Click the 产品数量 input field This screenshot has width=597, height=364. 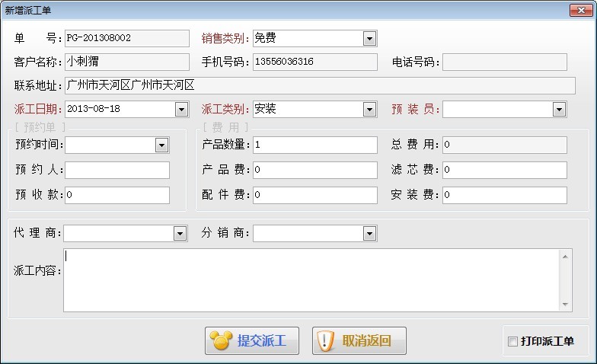pos(315,145)
